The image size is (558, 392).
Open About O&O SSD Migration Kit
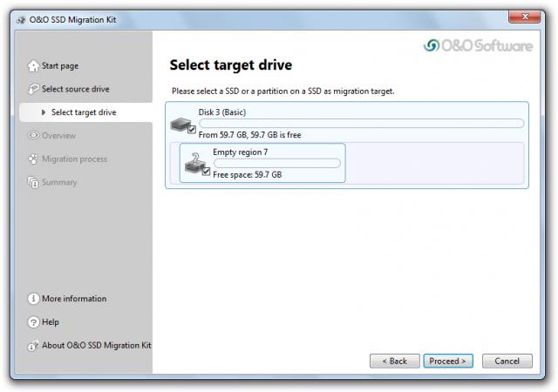tap(97, 346)
